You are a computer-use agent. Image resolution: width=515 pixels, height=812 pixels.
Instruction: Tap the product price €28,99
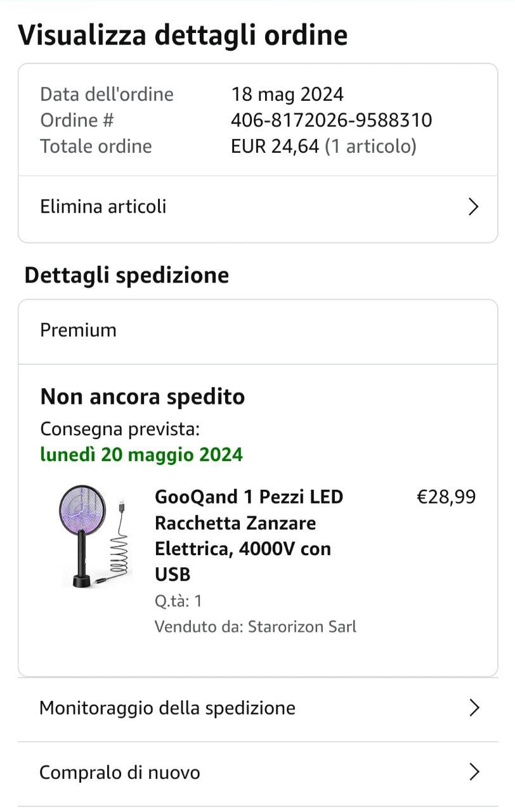(446, 497)
